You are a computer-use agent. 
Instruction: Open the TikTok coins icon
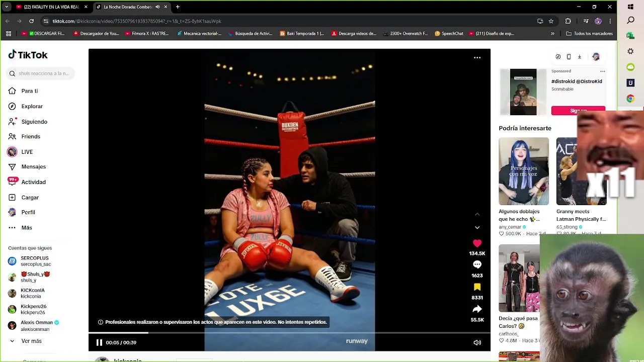coord(558,57)
